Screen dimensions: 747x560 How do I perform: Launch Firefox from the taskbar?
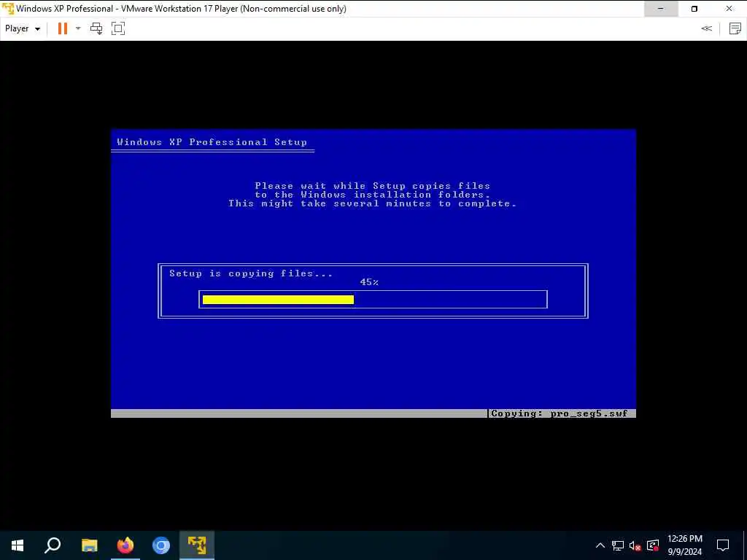click(x=125, y=545)
